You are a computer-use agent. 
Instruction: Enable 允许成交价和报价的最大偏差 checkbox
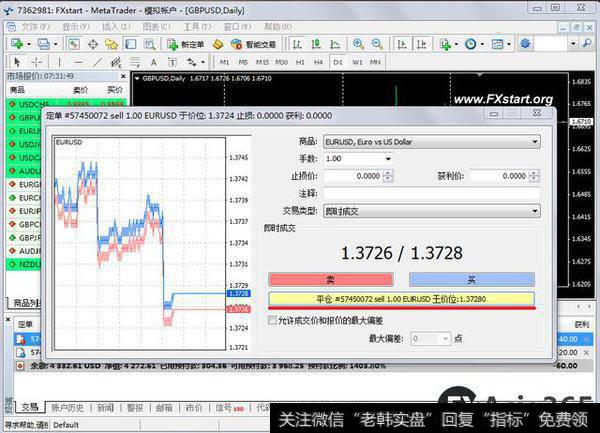coord(272,320)
